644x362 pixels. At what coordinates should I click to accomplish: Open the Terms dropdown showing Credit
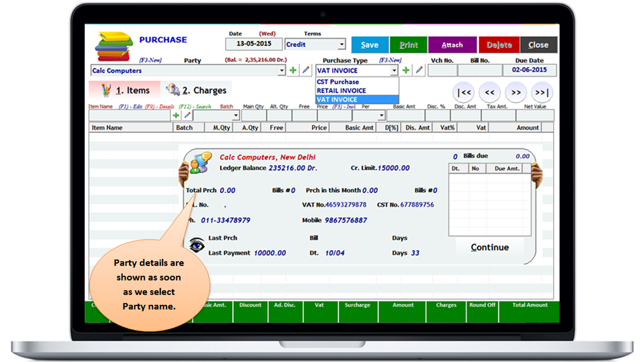click(342, 45)
